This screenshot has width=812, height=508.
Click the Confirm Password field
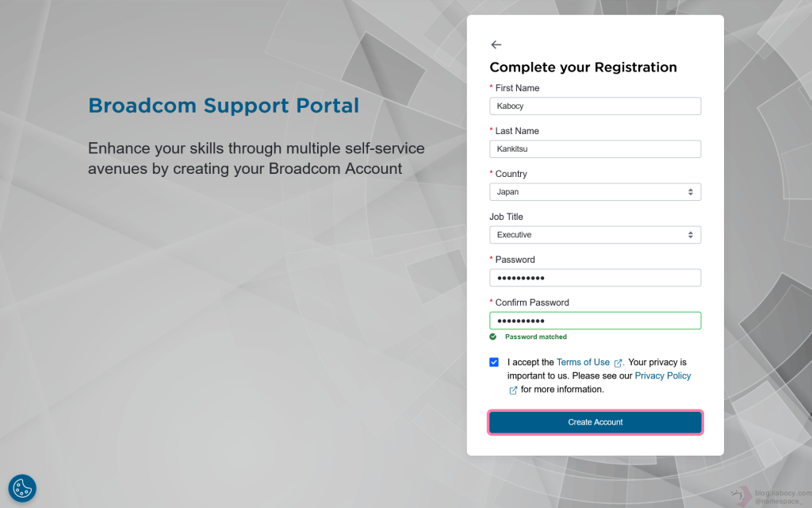[595, 321]
